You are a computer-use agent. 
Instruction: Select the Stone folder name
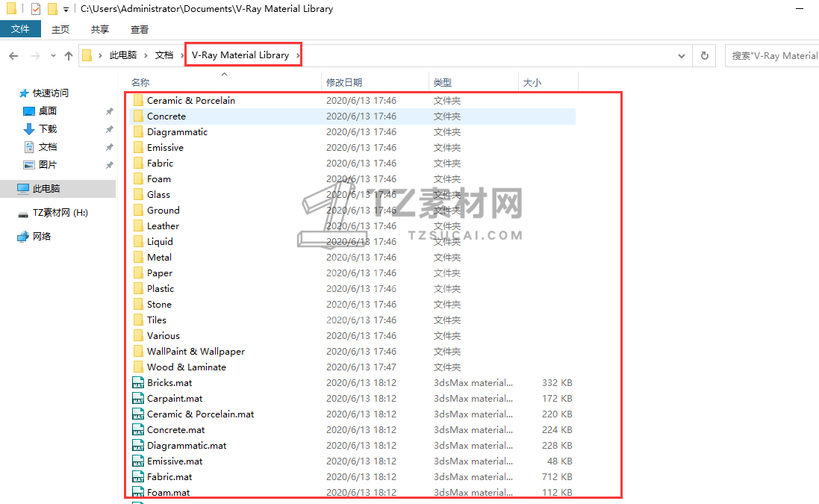[x=159, y=305]
